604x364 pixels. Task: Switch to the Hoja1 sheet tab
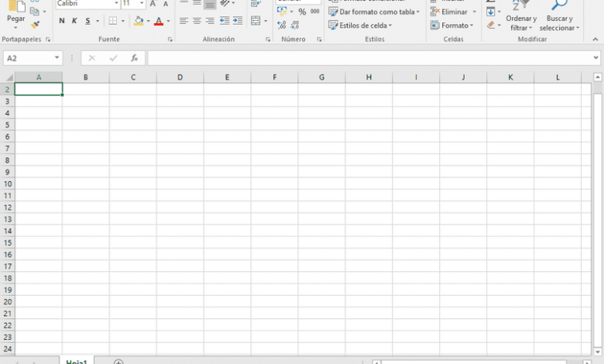tap(77, 361)
